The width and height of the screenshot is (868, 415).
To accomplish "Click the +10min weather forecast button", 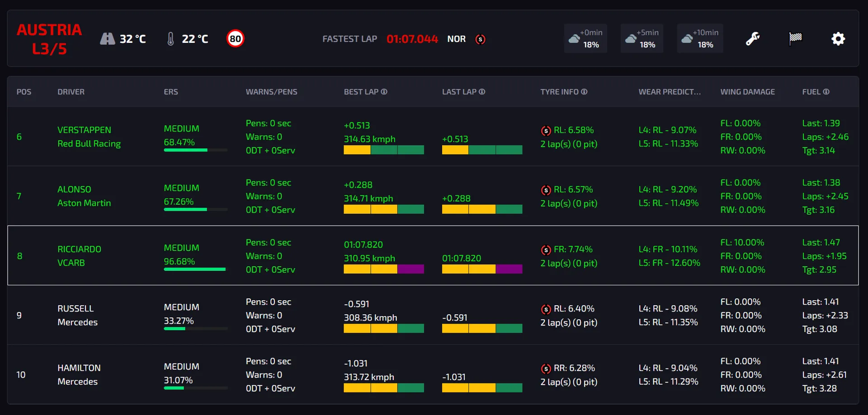I will click(x=700, y=38).
